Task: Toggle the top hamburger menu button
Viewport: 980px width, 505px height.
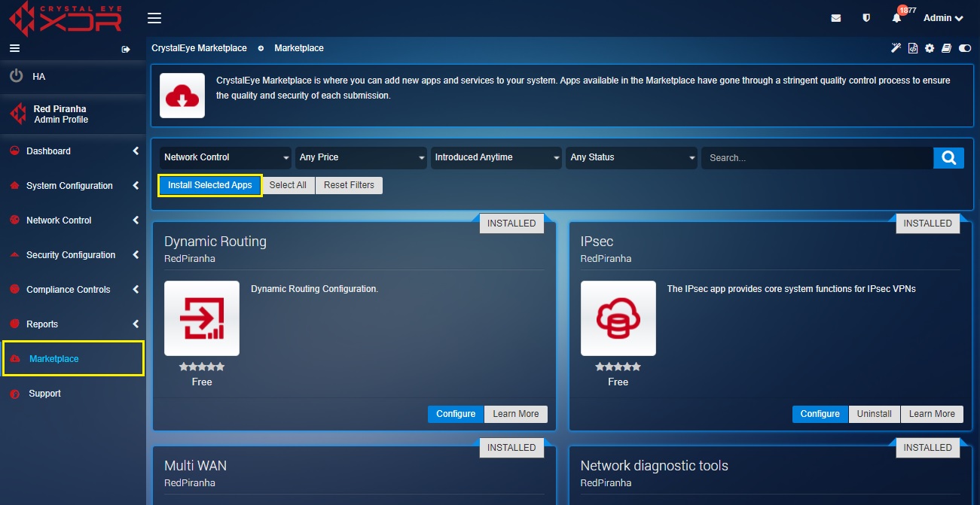Action: click(x=154, y=18)
